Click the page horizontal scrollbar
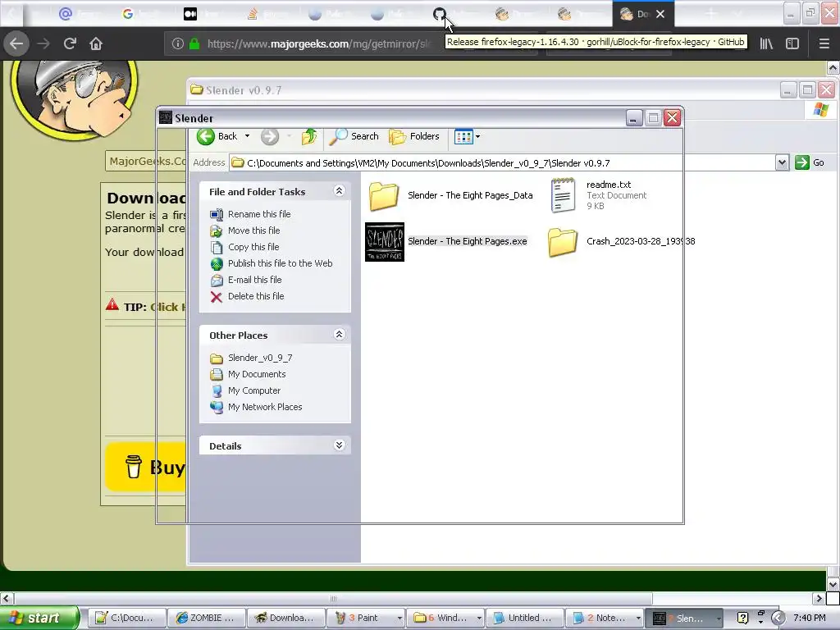840x630 pixels. [x=333, y=598]
